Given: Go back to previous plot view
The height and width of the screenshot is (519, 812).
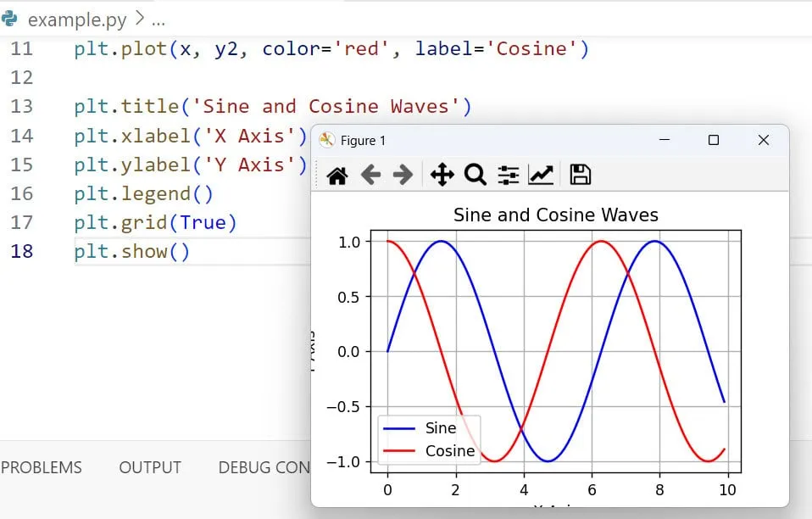Looking at the screenshot, I should point(370,175).
